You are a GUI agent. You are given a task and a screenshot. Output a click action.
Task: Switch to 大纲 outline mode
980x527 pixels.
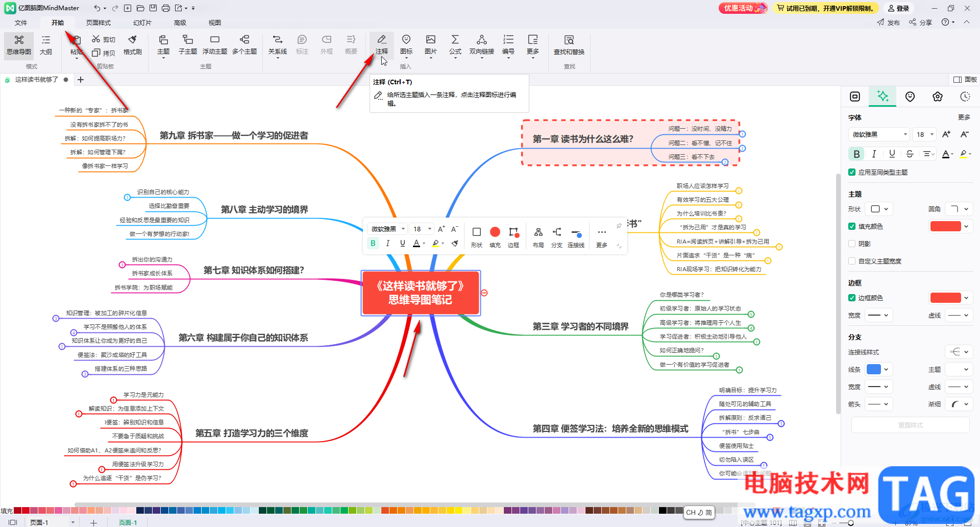[x=46, y=44]
